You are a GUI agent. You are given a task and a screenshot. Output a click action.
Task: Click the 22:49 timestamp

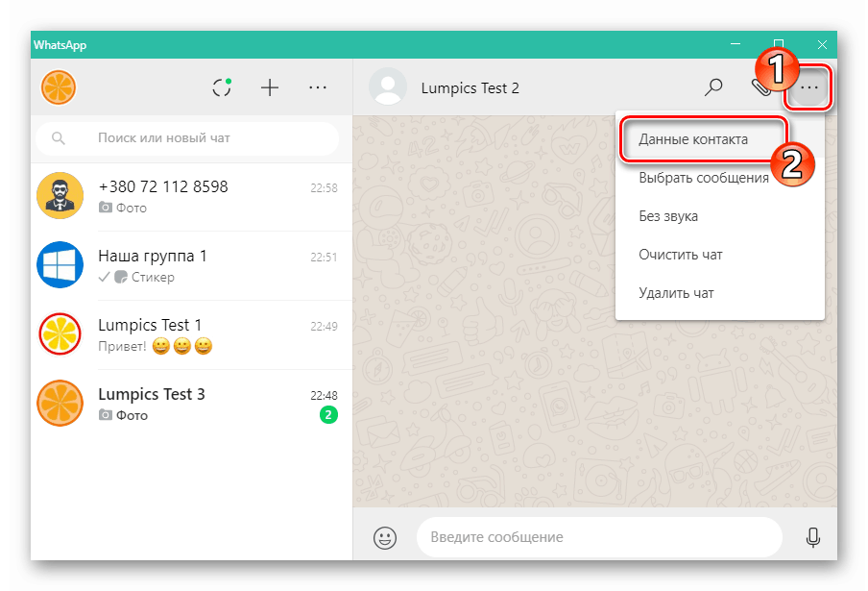(324, 326)
